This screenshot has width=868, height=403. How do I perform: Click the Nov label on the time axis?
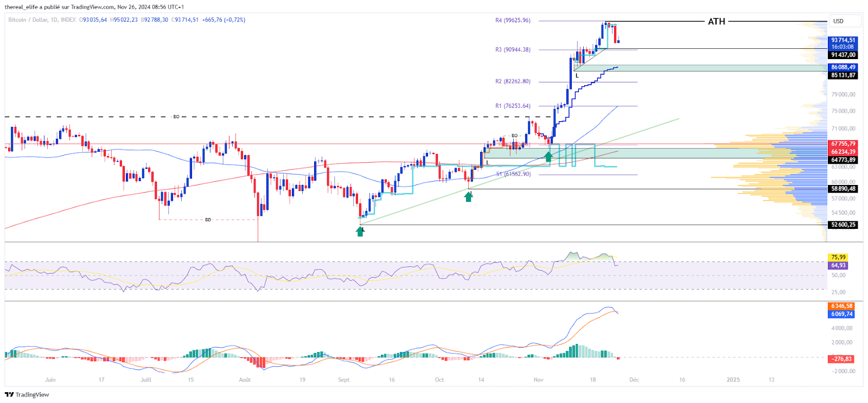pos(538,380)
